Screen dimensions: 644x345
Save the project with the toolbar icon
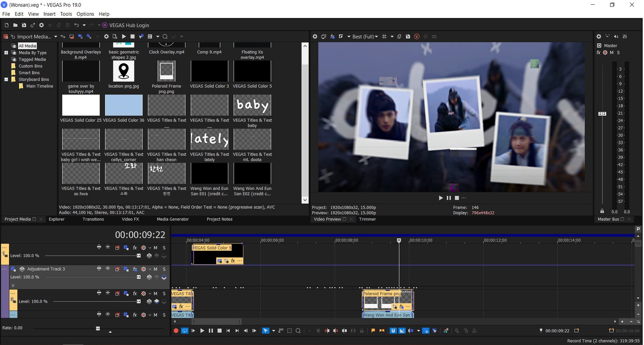pyautogui.click(x=24, y=25)
